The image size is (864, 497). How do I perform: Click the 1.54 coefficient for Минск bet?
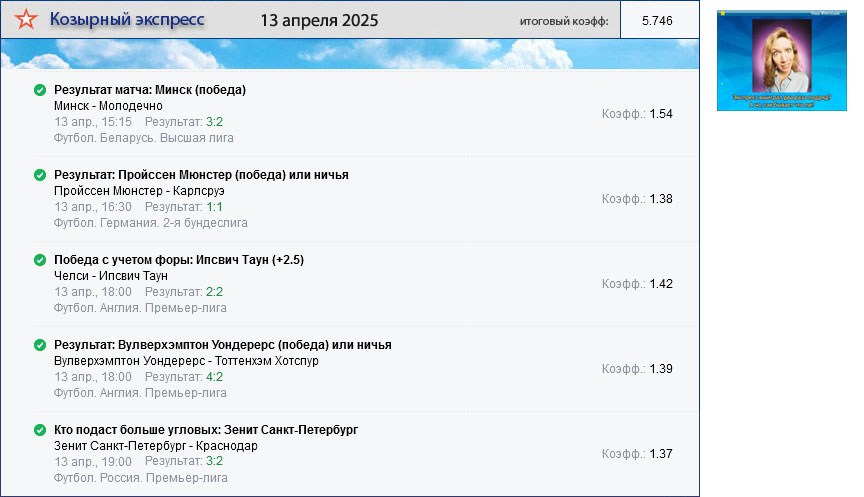(661, 114)
